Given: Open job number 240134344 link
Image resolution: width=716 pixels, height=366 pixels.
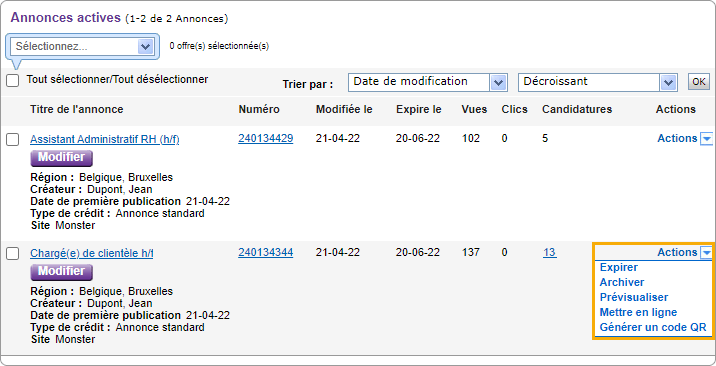Looking at the screenshot, I should coord(265,252).
